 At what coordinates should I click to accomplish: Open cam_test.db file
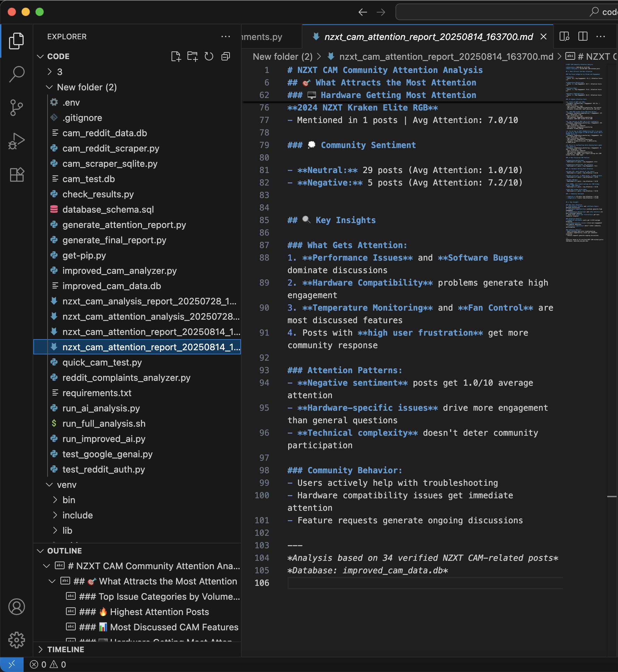coord(137,179)
